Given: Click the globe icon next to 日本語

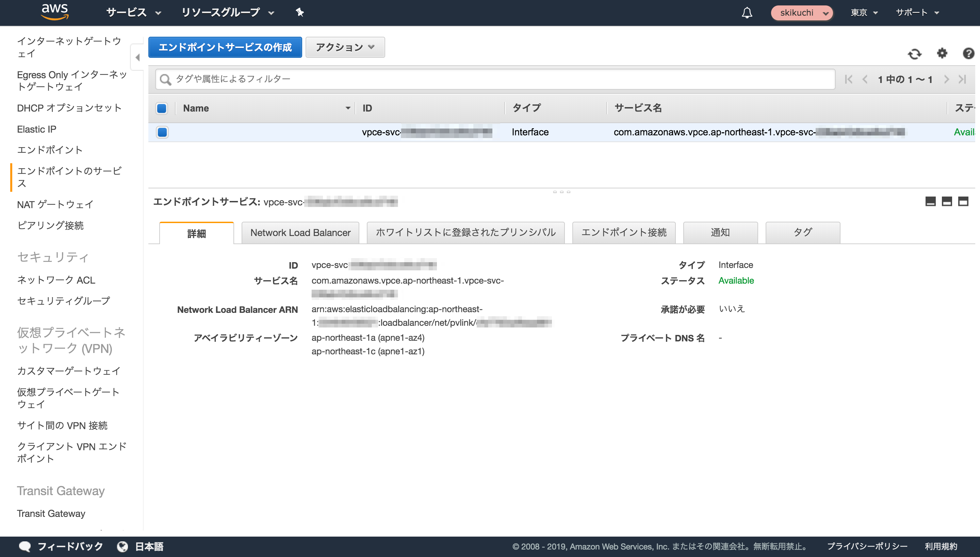Looking at the screenshot, I should (x=122, y=546).
